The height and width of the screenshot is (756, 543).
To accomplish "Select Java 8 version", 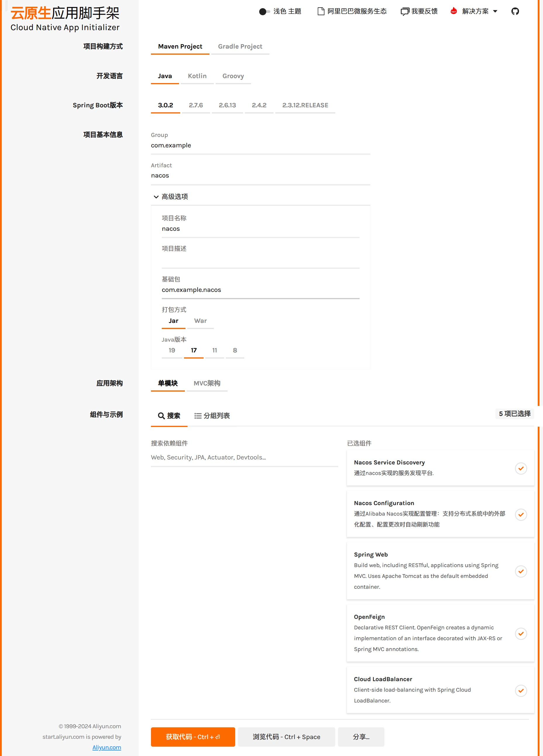I will pos(235,350).
